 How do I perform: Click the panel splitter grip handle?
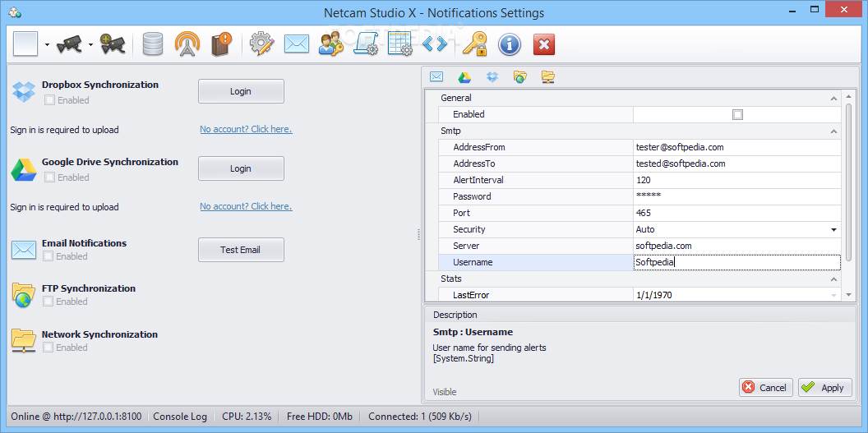click(419, 236)
